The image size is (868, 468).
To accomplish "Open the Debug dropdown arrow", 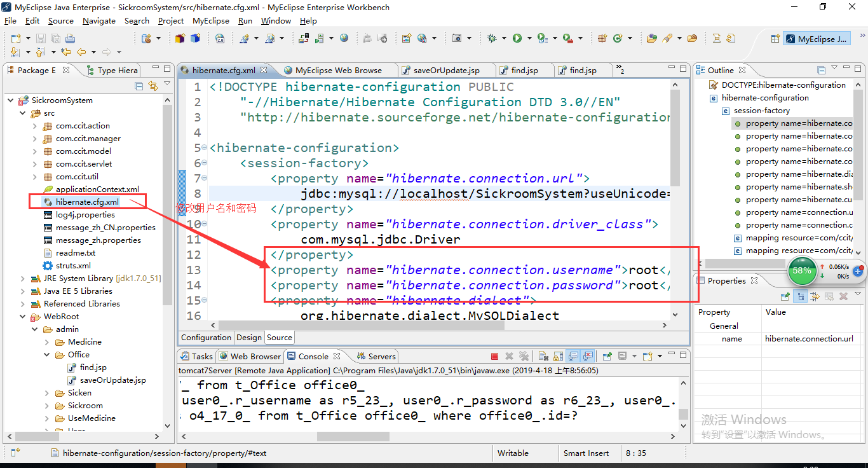I will (503, 39).
